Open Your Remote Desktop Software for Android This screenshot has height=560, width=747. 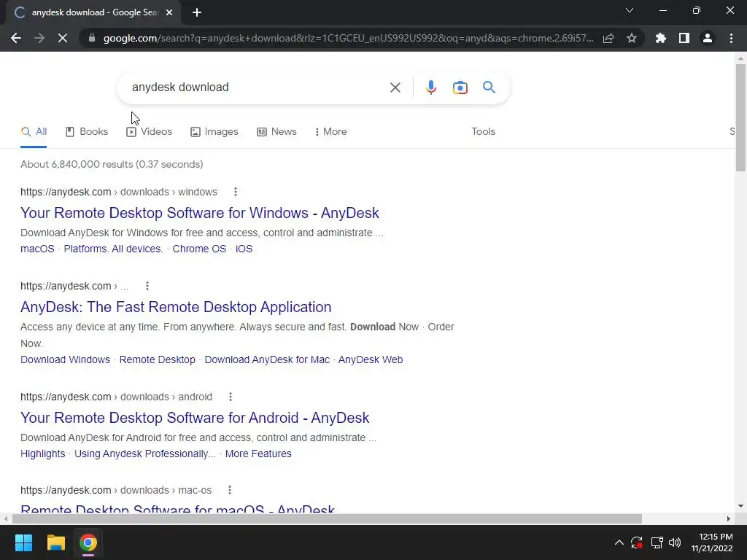coord(195,418)
